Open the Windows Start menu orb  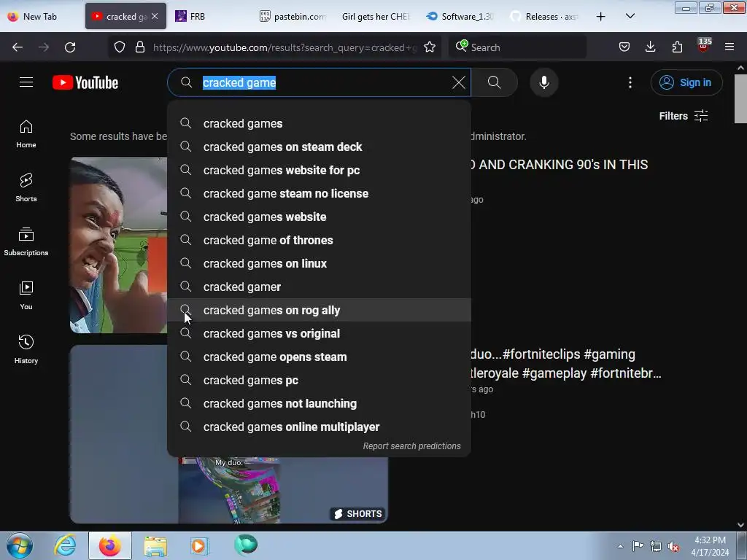[20, 545]
